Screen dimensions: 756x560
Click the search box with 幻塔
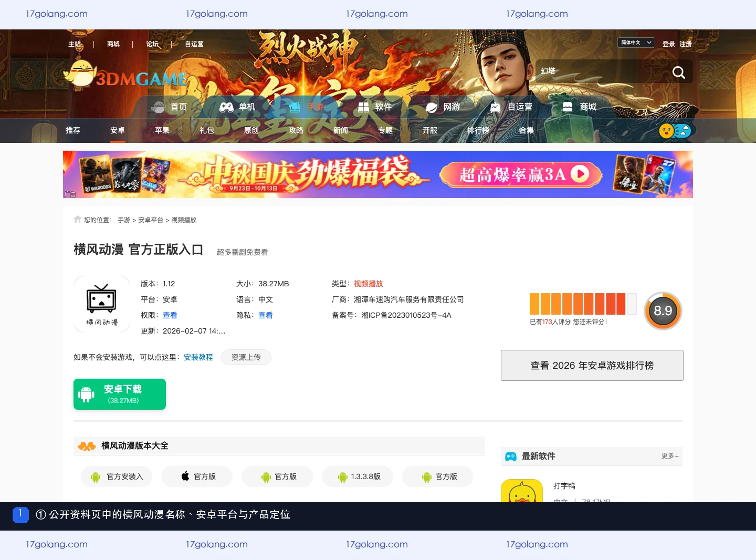pyautogui.click(x=601, y=71)
